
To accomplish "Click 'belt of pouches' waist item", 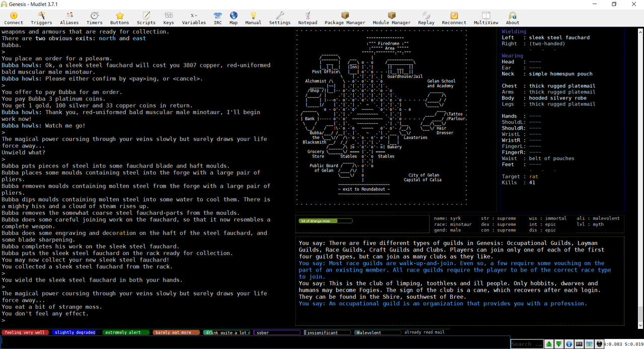I will pos(551,158).
